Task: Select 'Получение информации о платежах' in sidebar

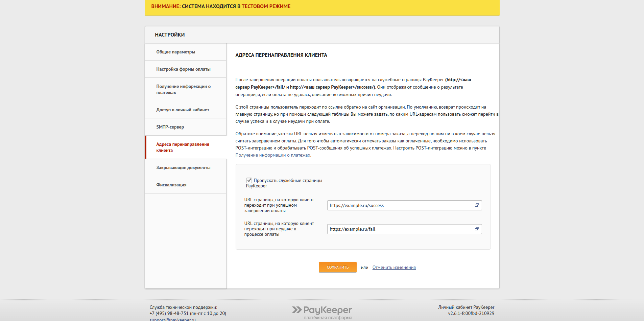Action: [x=183, y=89]
